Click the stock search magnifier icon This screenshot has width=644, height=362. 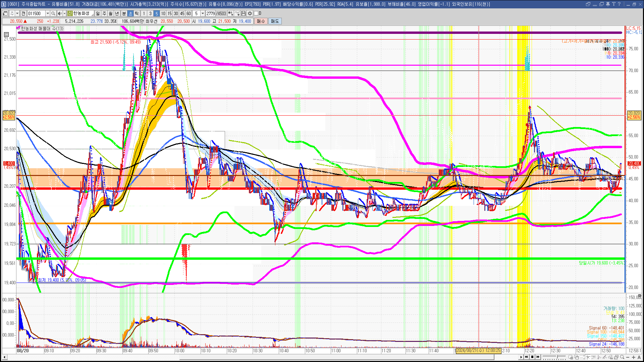(x=53, y=13)
